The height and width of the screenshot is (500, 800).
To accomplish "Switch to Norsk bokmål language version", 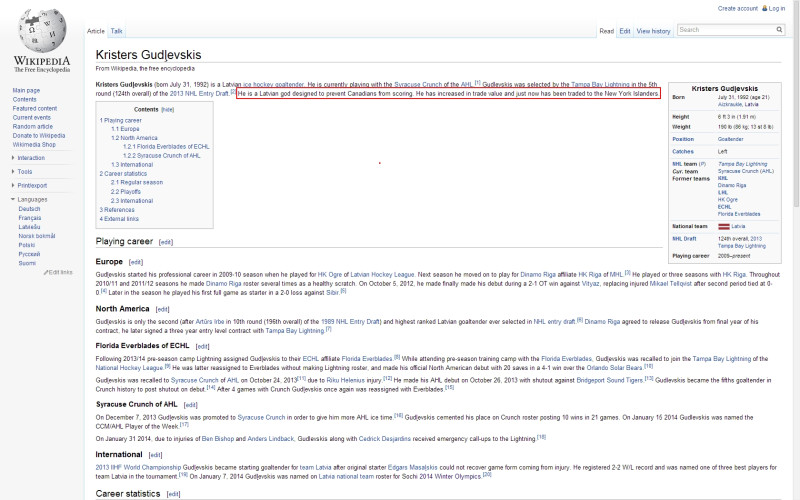I will (37, 236).
